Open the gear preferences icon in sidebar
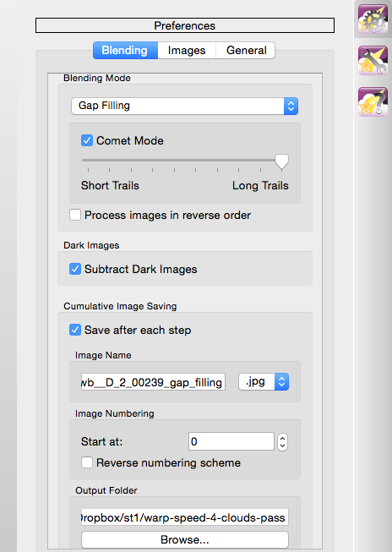This screenshot has width=392, height=552. coord(373,19)
